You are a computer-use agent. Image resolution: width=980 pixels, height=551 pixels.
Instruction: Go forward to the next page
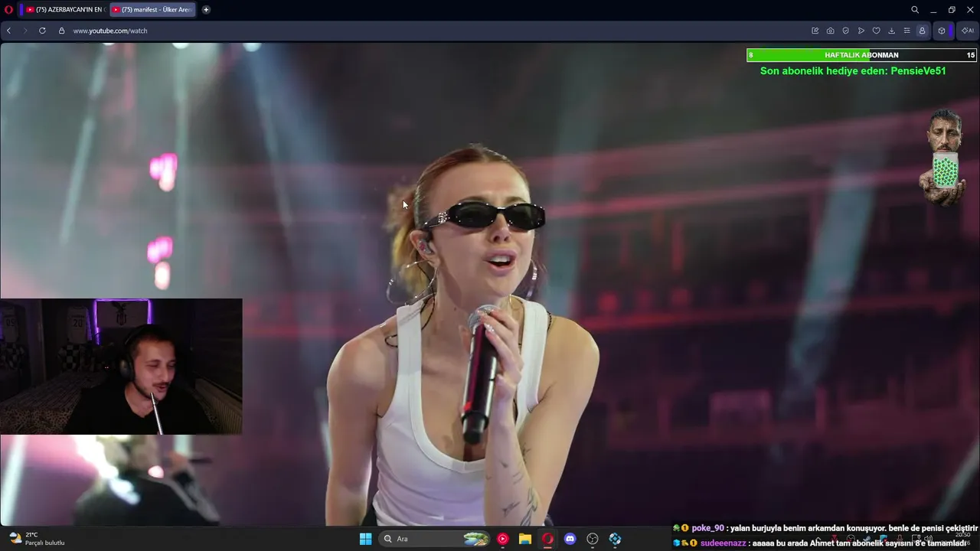point(25,31)
